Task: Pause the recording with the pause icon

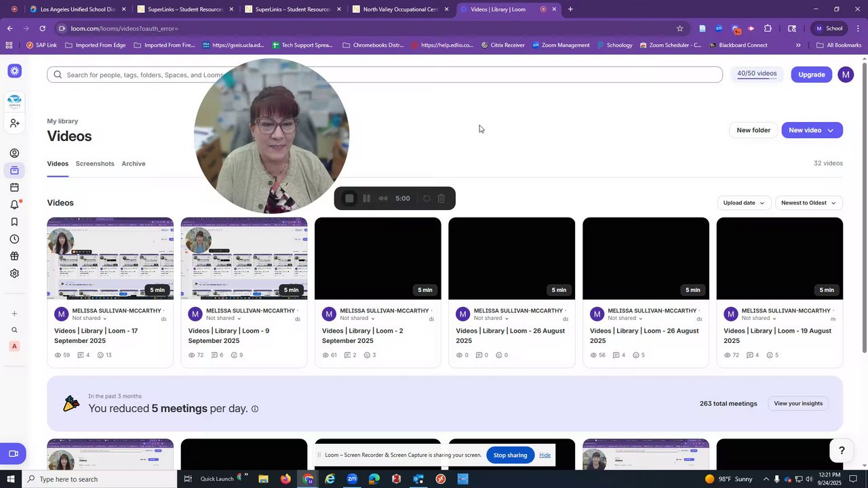Action: coord(366,199)
